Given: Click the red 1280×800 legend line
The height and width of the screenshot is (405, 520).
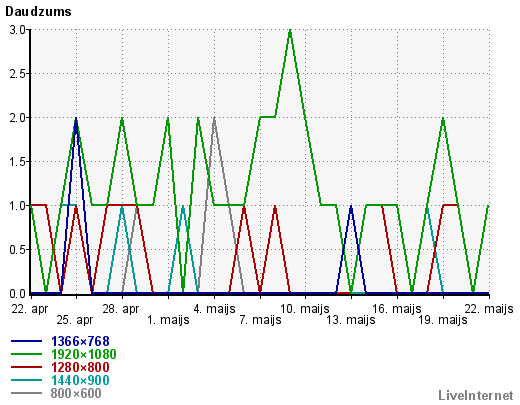Looking at the screenshot, I should [x=26, y=367].
